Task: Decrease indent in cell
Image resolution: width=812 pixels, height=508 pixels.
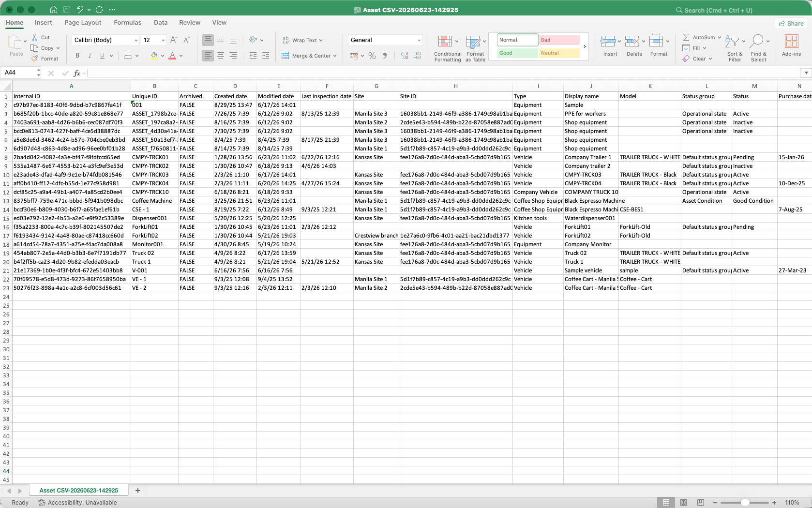Action: [253, 56]
